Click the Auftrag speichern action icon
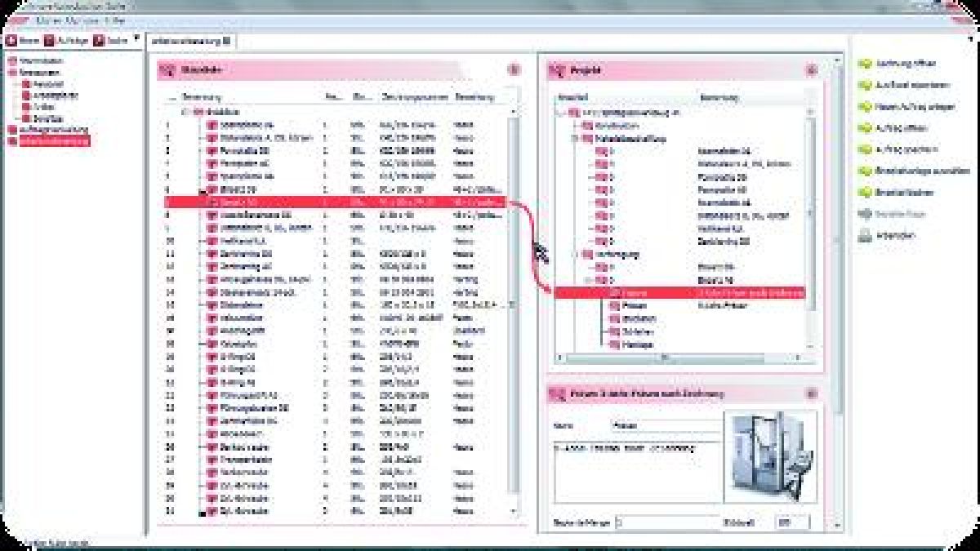980x551 pixels. [x=865, y=149]
